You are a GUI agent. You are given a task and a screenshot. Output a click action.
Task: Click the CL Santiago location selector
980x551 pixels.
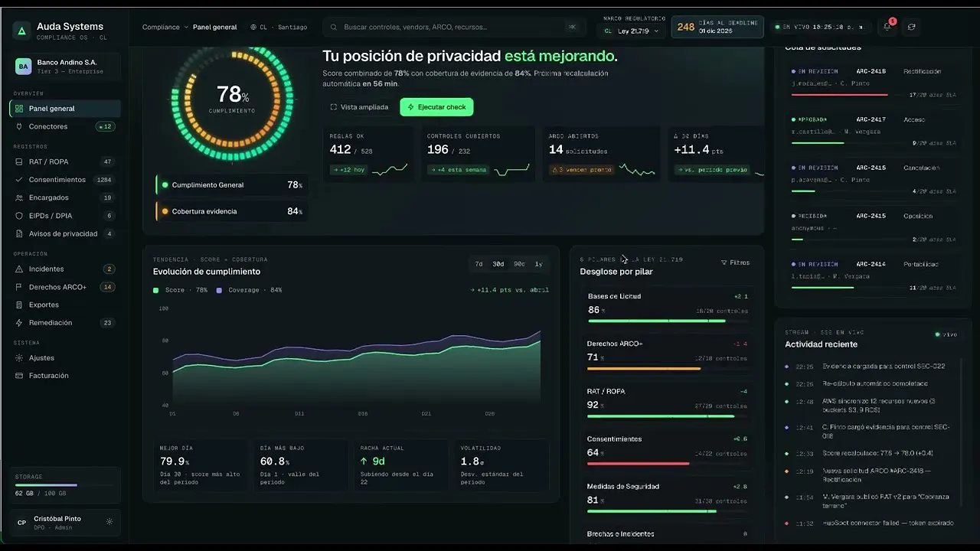(279, 27)
